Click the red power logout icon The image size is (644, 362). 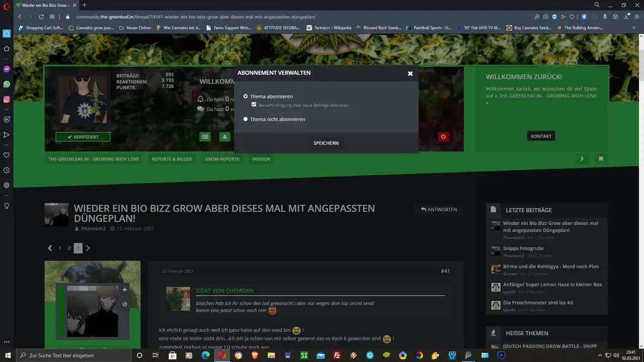tap(443, 136)
